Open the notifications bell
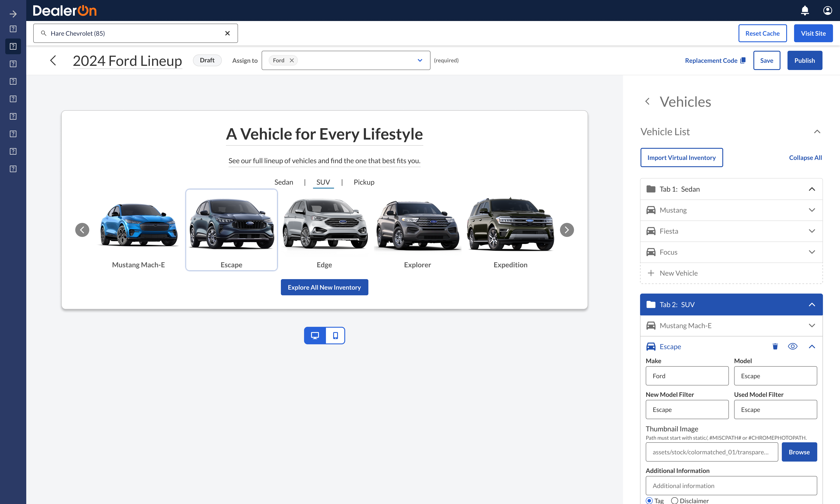 [x=805, y=10]
